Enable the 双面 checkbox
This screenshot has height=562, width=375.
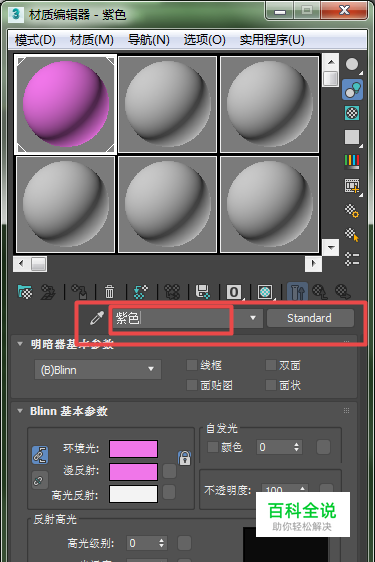[271, 365]
